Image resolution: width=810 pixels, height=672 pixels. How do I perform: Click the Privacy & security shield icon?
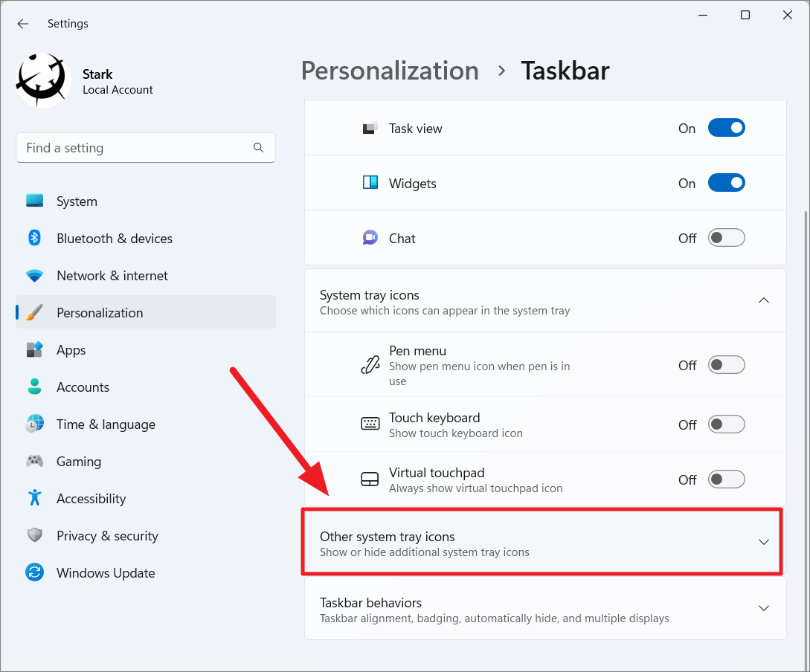click(x=34, y=536)
